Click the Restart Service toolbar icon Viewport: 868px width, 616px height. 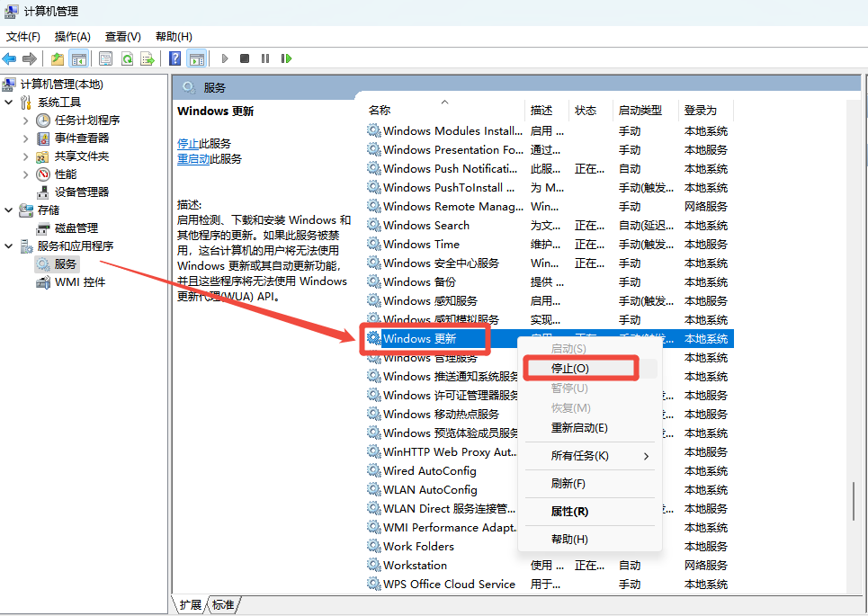pos(286,58)
